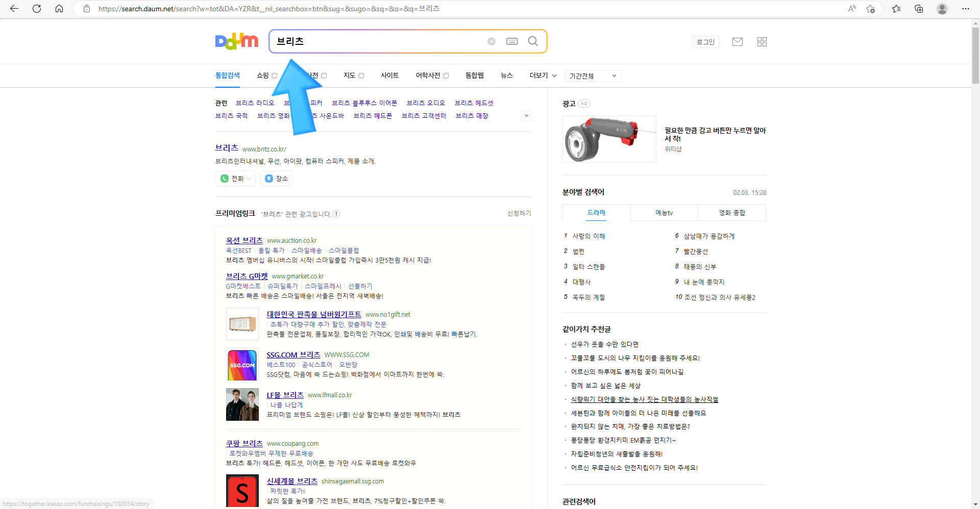Click the browser address bar URL
This screenshot has height=509, width=980.
269,9
